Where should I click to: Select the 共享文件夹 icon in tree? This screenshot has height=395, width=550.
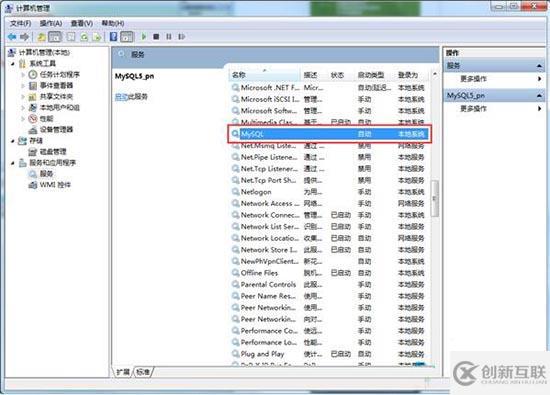[x=33, y=96]
